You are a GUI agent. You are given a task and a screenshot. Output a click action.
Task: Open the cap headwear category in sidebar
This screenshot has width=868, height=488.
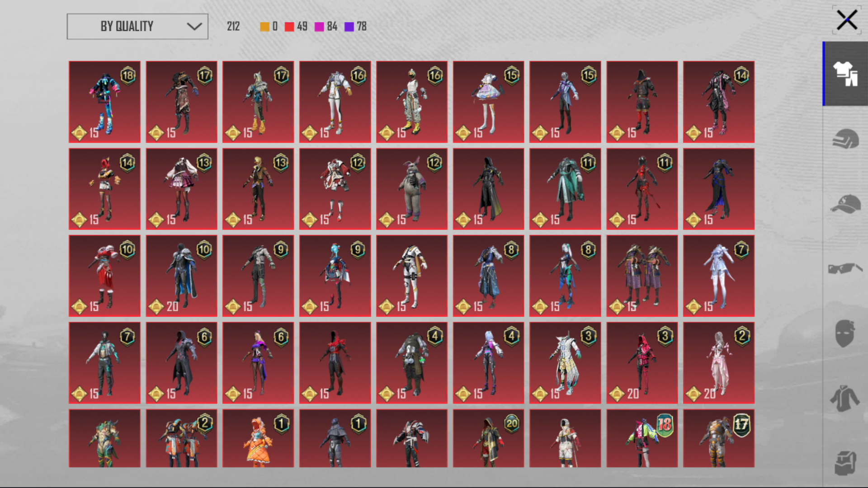click(845, 204)
